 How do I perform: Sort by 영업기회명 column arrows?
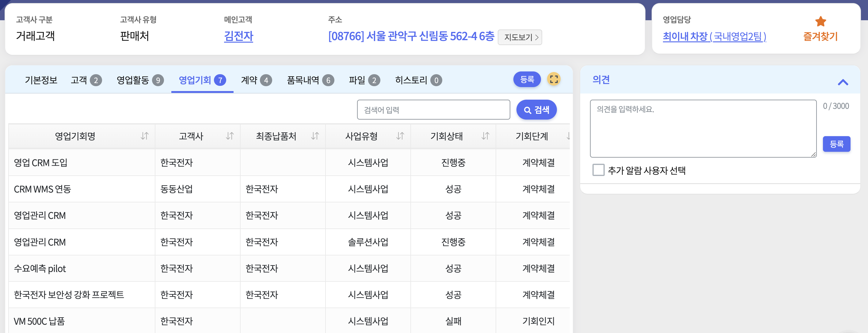point(145,136)
